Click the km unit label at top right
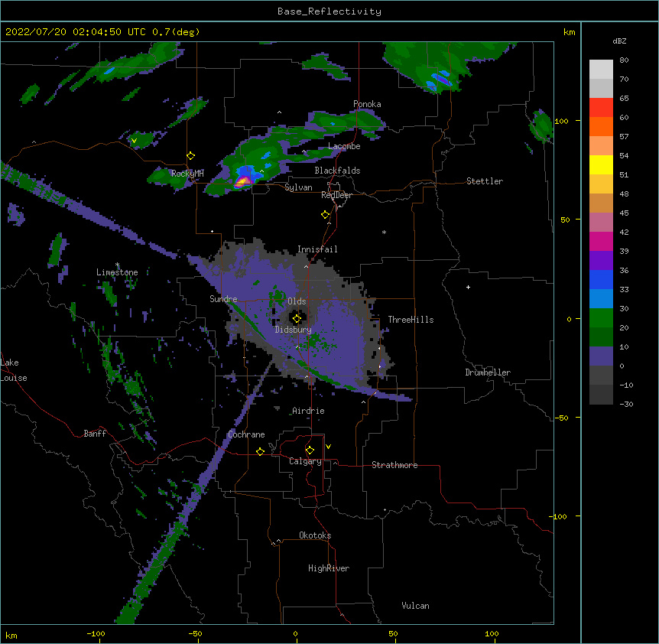 569,32
